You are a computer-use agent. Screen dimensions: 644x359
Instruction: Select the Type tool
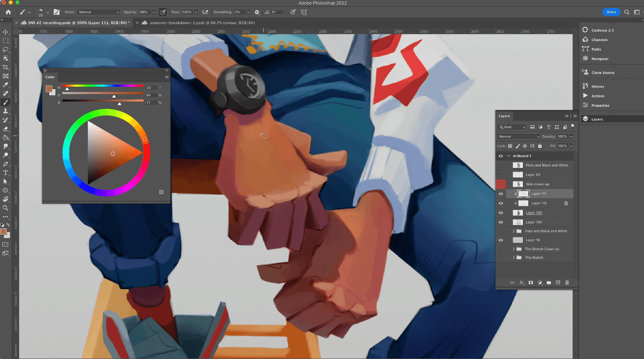click(6, 173)
